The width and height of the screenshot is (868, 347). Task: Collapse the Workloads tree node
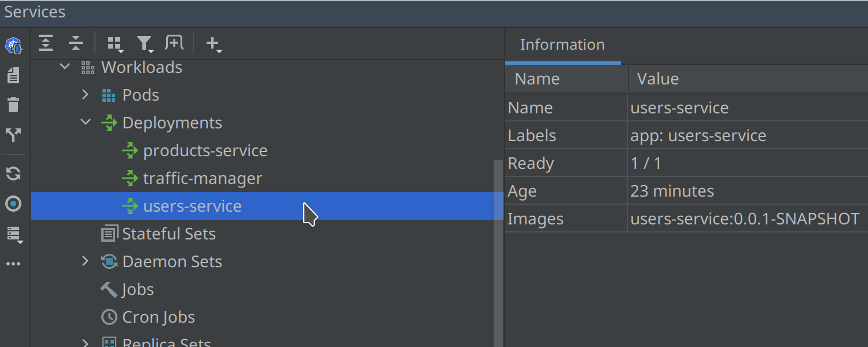(x=65, y=67)
